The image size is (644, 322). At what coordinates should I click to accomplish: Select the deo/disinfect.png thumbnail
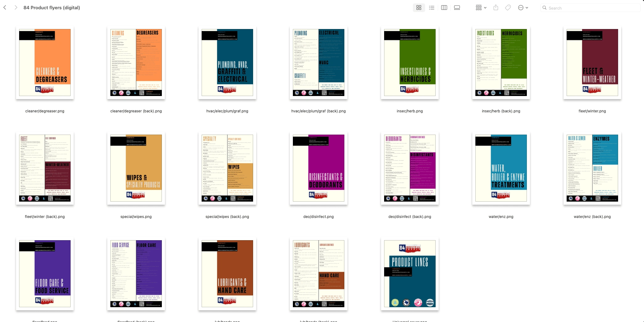318,168
